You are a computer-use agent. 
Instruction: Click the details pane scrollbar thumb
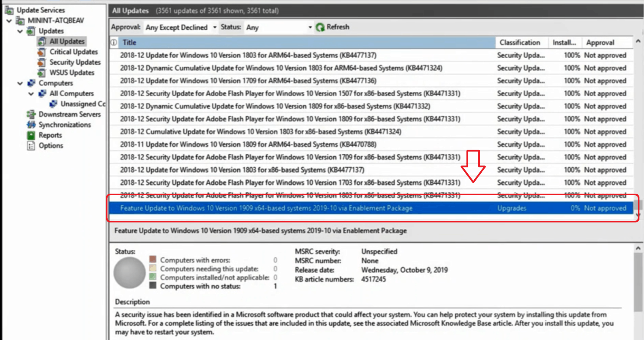pos(638,282)
